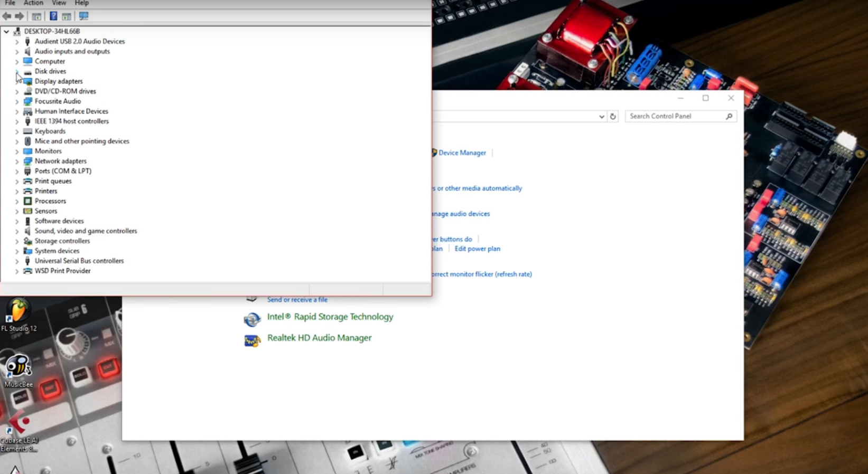Launch MusicBee from the desktop icon
Screen dimensions: 868x474
(18, 371)
